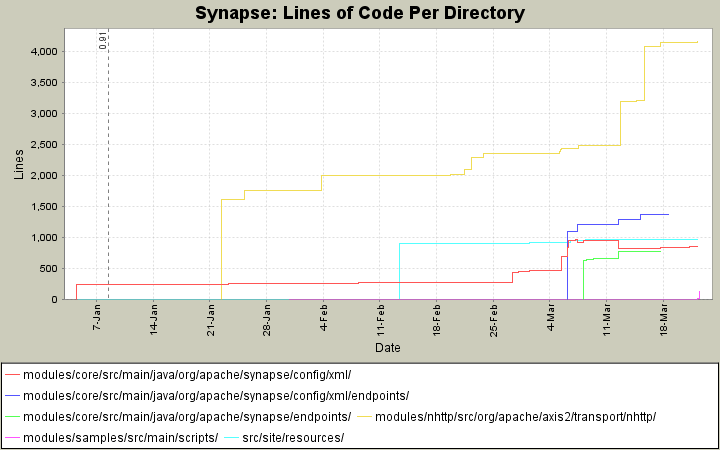Click the 3,500 y-axis tick label
This screenshot has width=720, height=450.
point(44,83)
